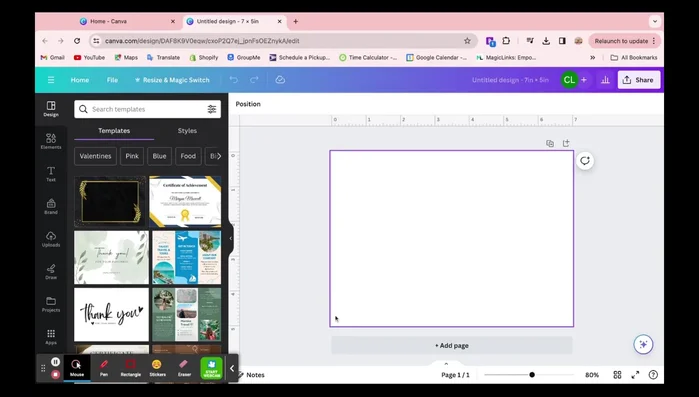Open grid view of pages
The width and height of the screenshot is (699, 397).
tap(617, 375)
